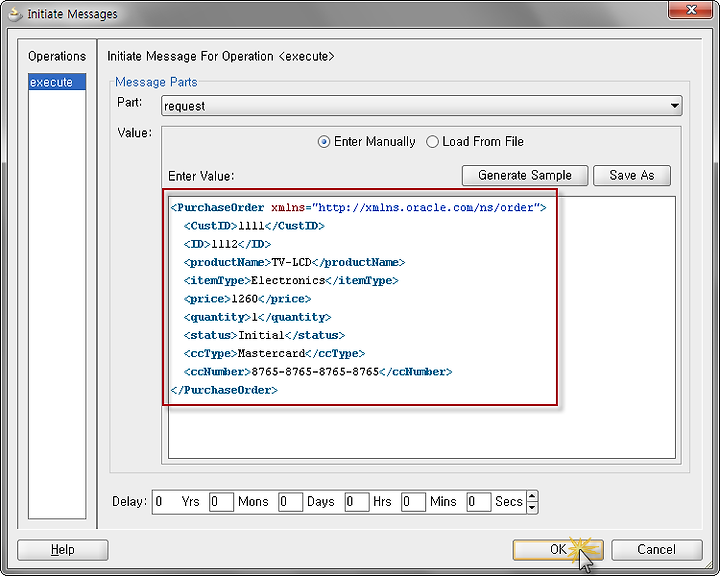Image resolution: width=720 pixels, height=576 pixels.
Task: Click the status Initial line
Action: (264, 335)
